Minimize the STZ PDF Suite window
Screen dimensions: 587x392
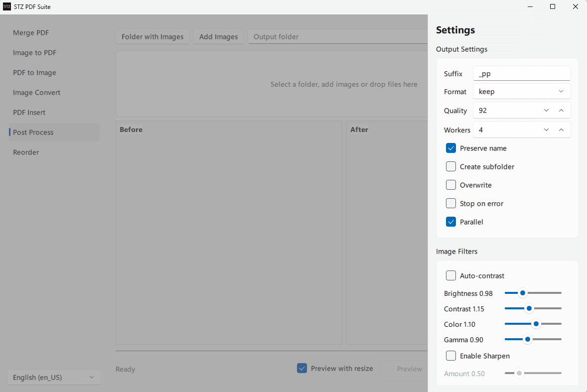(530, 7)
